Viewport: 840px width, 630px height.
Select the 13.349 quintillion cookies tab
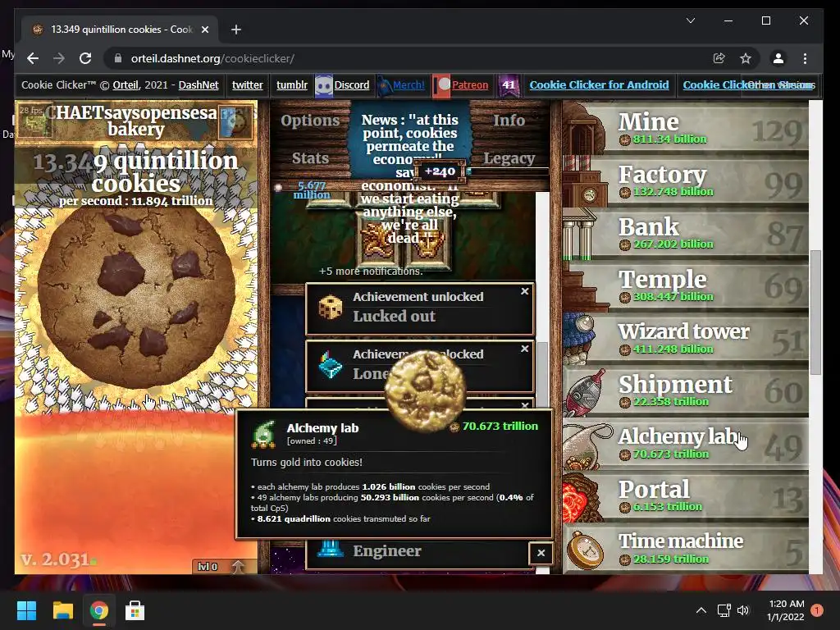coord(121,30)
